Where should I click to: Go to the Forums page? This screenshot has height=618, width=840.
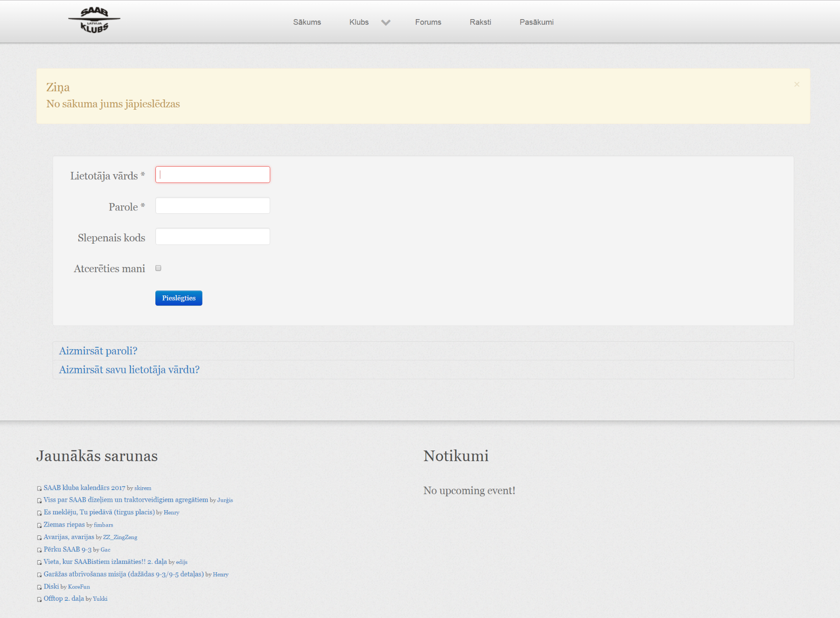coord(428,22)
